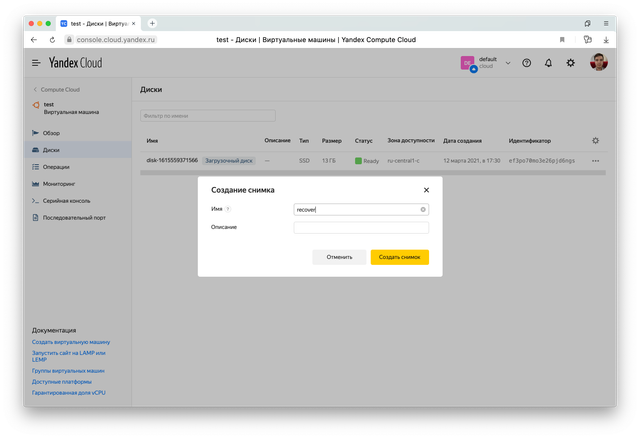Open the table column settings gear

coord(596,141)
